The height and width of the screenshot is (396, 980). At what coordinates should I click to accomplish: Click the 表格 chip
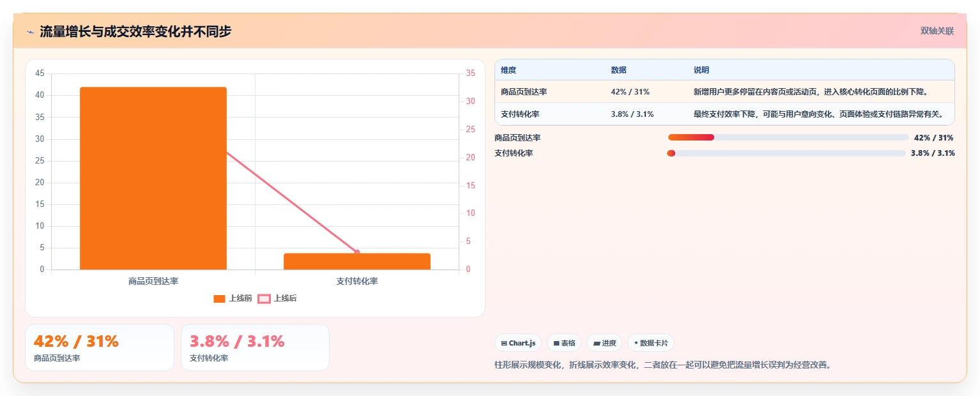click(564, 343)
